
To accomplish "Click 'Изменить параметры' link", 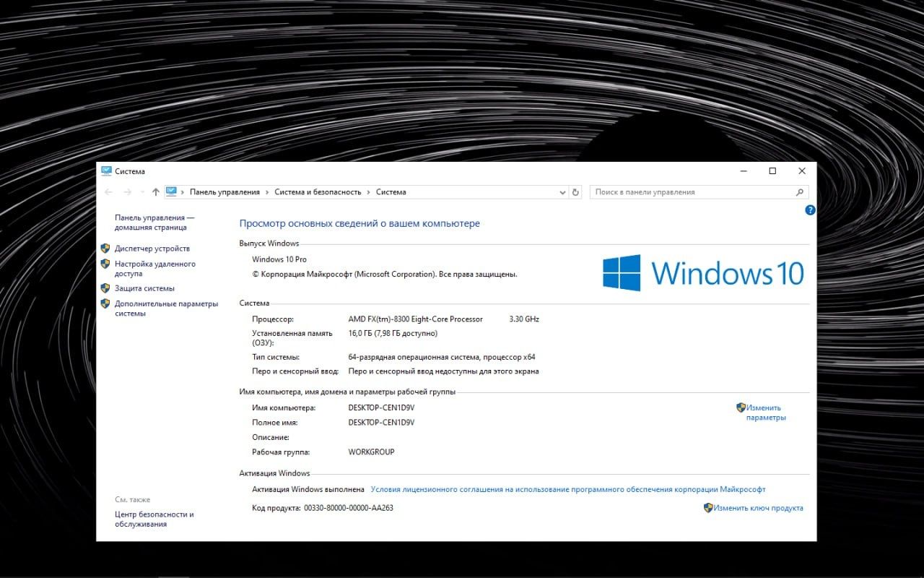I will point(766,413).
